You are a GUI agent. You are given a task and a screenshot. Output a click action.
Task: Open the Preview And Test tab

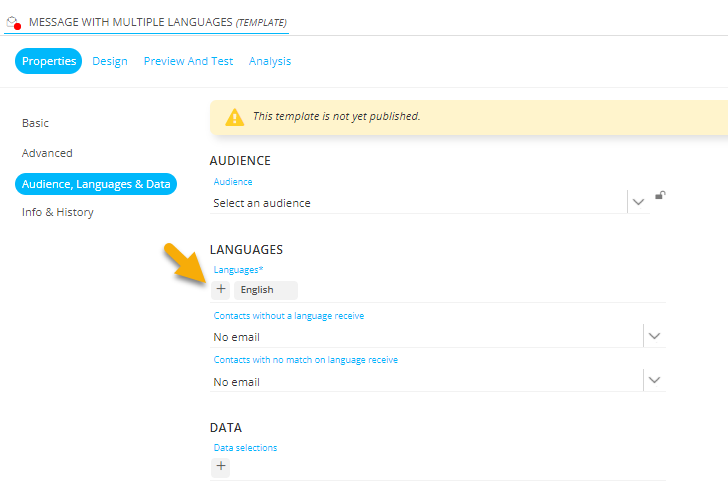188,61
